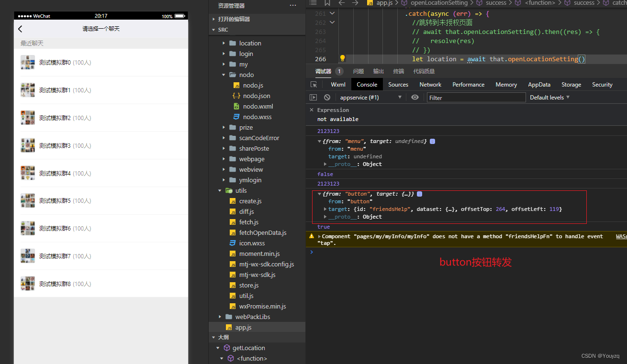627x364 pixels.
Task: Expand the webPackLibs folder
Action: pyautogui.click(x=220, y=317)
